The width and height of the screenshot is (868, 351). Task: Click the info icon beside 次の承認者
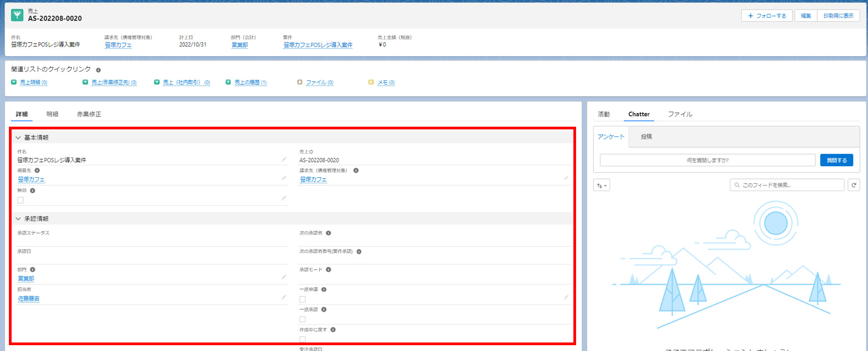coord(328,233)
